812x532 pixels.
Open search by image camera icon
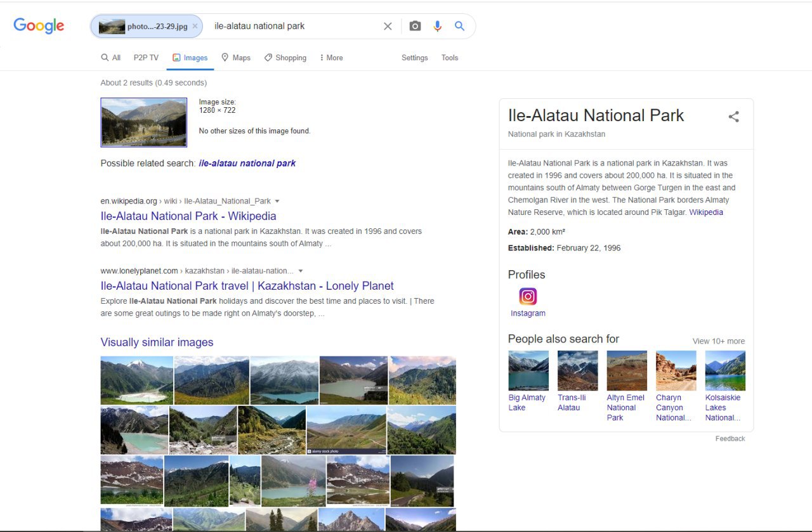pos(415,26)
